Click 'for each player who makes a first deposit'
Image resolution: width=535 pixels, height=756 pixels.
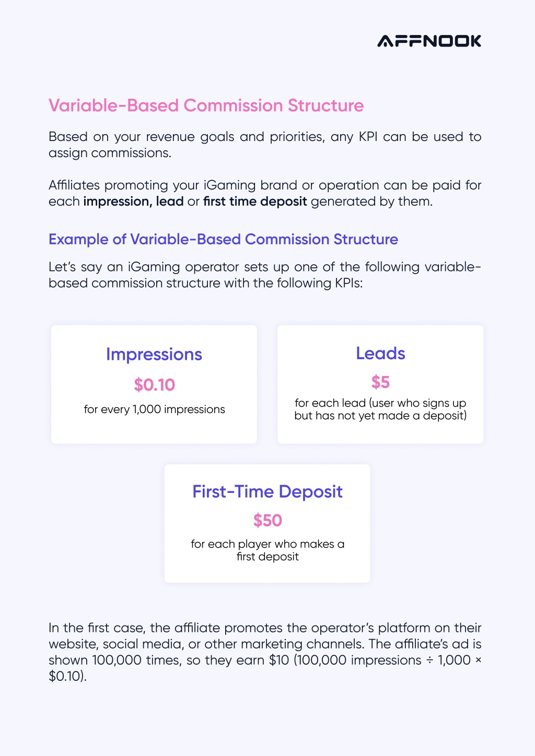coord(267,550)
